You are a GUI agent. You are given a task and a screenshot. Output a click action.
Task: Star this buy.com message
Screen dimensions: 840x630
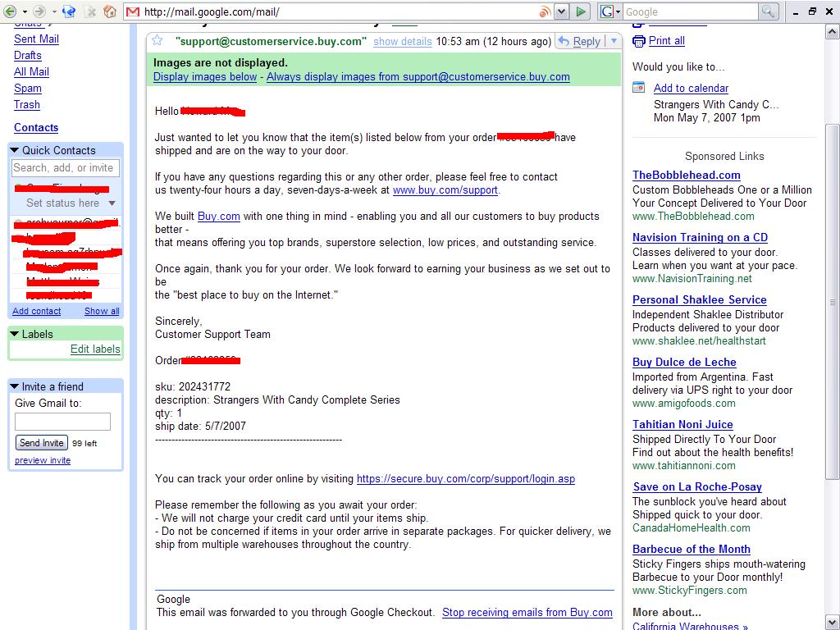[x=157, y=41]
